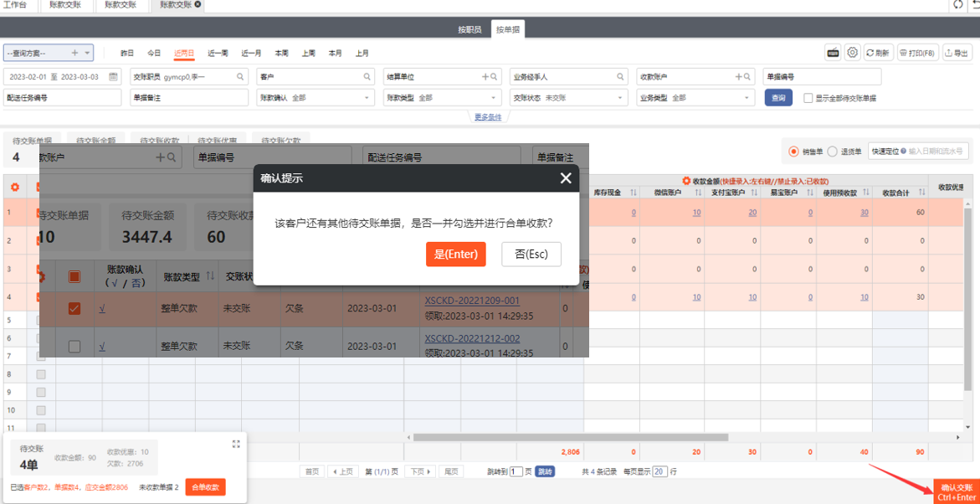The image size is (980, 504).
Task: Enable the 显示全部待交账单据 checkbox
Action: click(808, 97)
